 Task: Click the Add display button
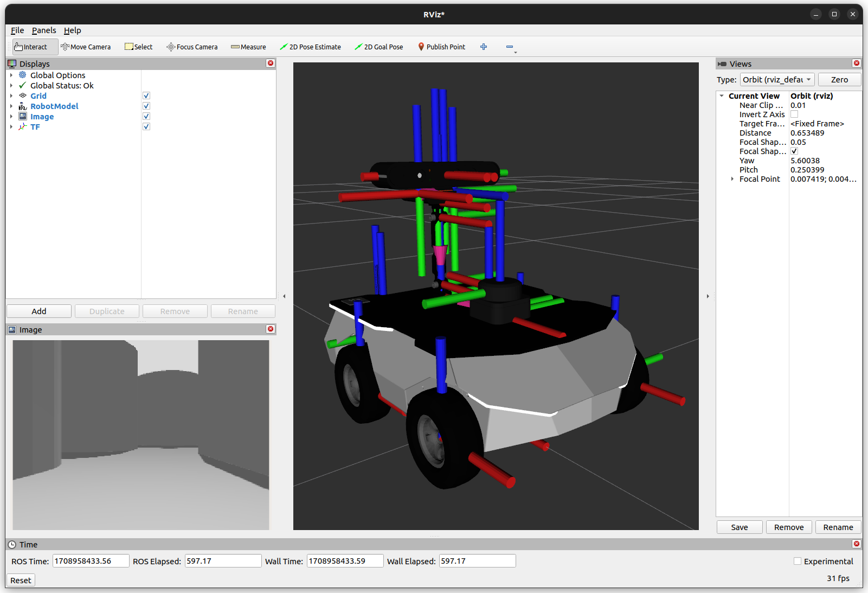(39, 311)
